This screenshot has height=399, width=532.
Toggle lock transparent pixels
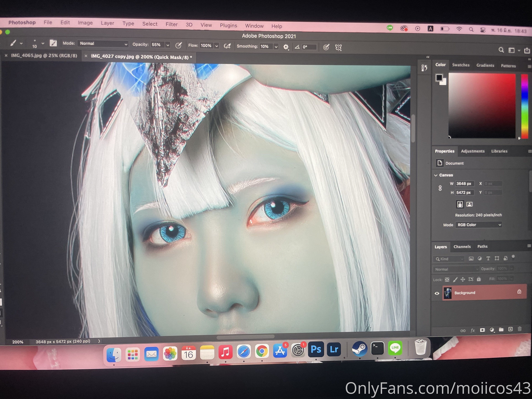447,280
